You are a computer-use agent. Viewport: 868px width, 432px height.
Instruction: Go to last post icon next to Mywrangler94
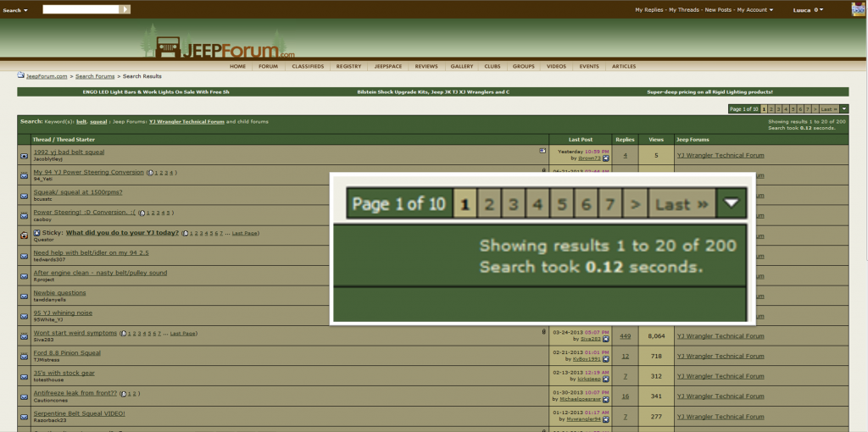click(605, 419)
